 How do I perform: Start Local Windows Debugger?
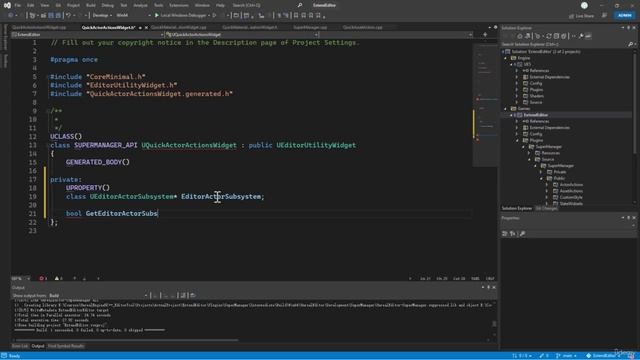(180, 15)
